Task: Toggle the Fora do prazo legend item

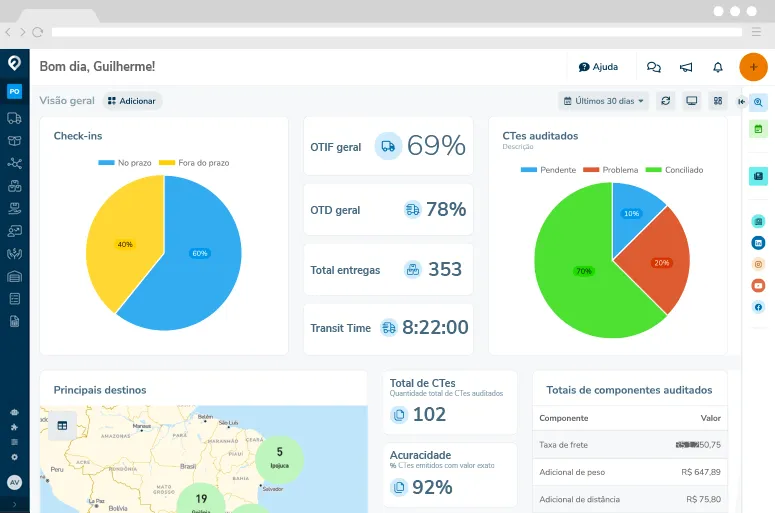Action: (194, 163)
